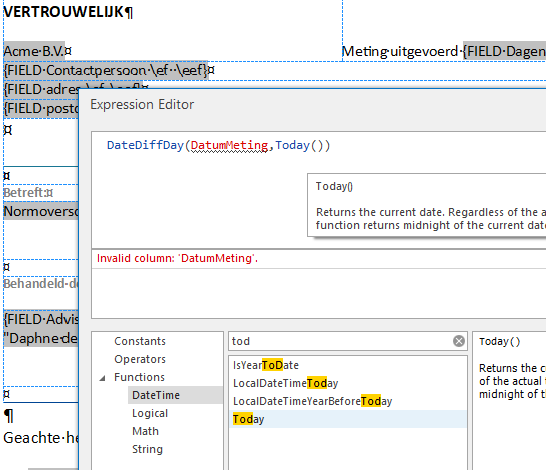
Task: Click the Today() heading in description pane
Action: pos(499,342)
